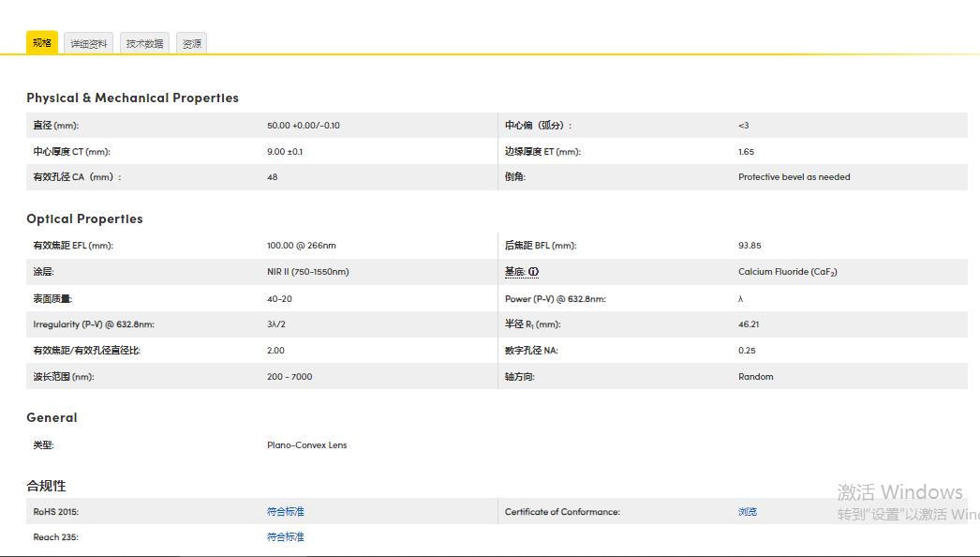Go to the 资源 tab

tap(191, 44)
